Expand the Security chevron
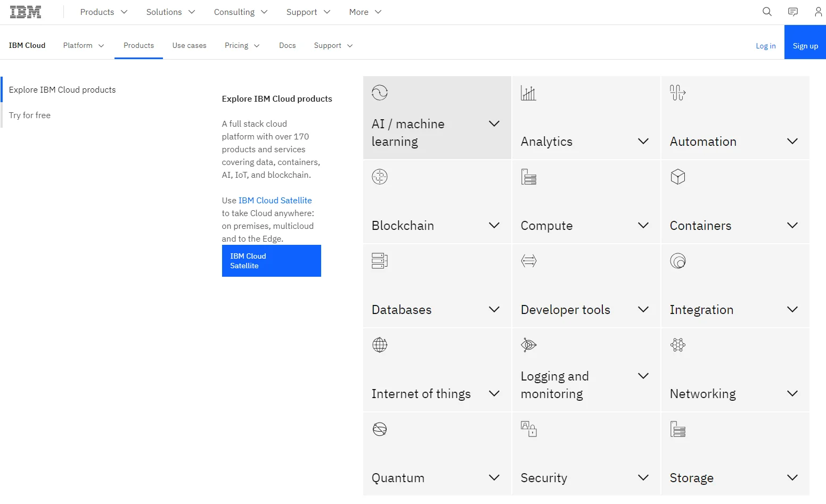Viewport: 826px width, 504px height. tap(643, 477)
